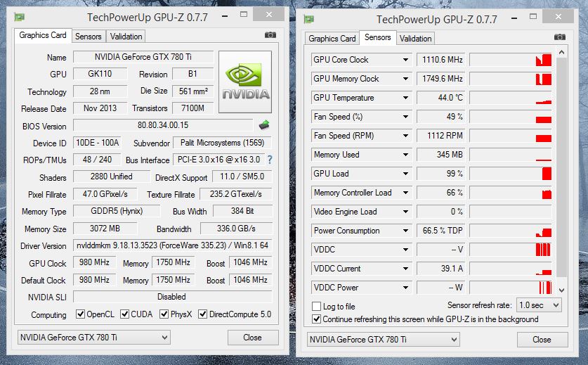Screen dimensions: 588x365
Task: Click the 345 MB memory used value
Action: pos(441,155)
